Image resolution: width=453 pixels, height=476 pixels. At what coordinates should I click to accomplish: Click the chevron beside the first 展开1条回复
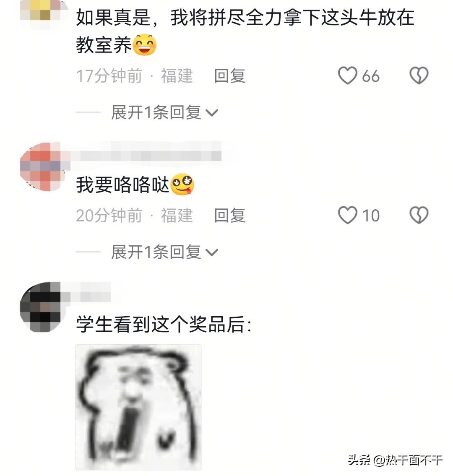pyautogui.click(x=212, y=113)
